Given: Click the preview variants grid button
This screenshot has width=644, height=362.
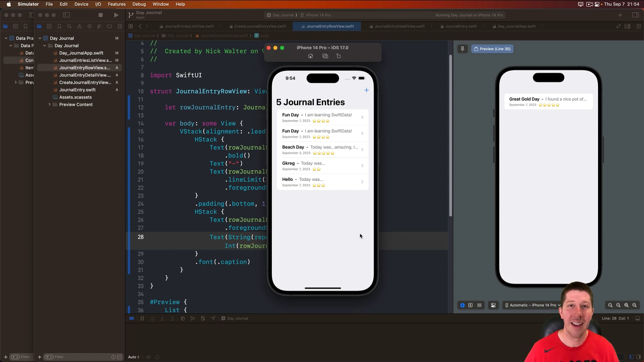Looking at the screenshot, I should coord(480,305).
